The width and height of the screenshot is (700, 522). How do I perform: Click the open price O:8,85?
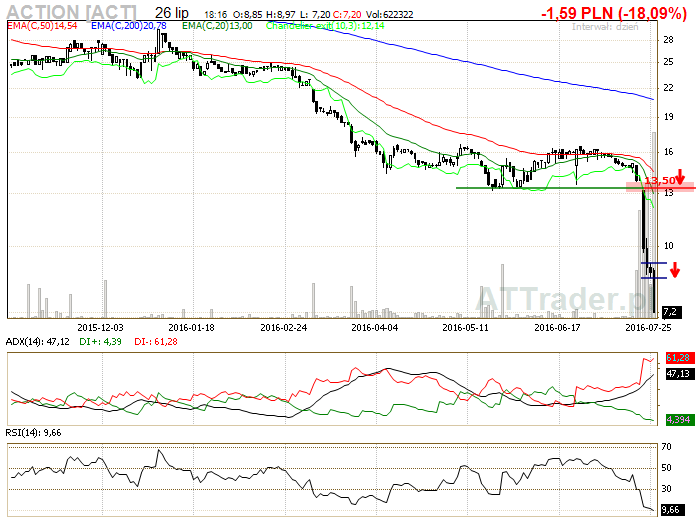click(x=248, y=15)
